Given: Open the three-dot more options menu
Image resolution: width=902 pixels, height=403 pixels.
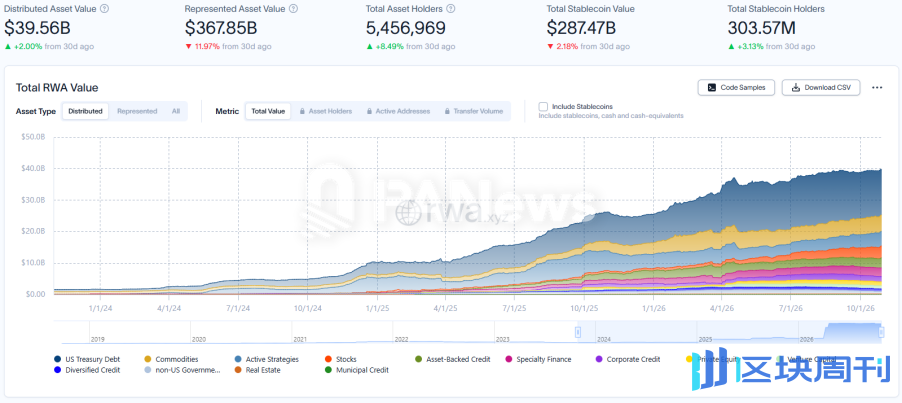Looking at the screenshot, I should click(x=877, y=87).
